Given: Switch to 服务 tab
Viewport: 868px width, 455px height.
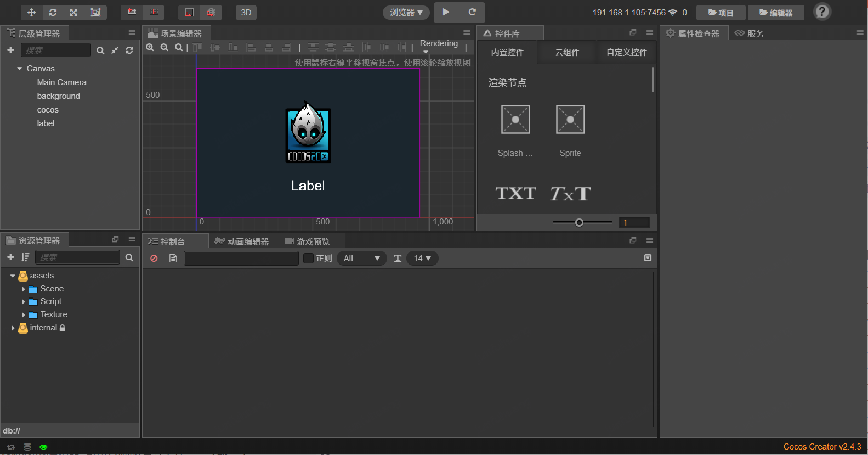Looking at the screenshot, I should point(750,33).
